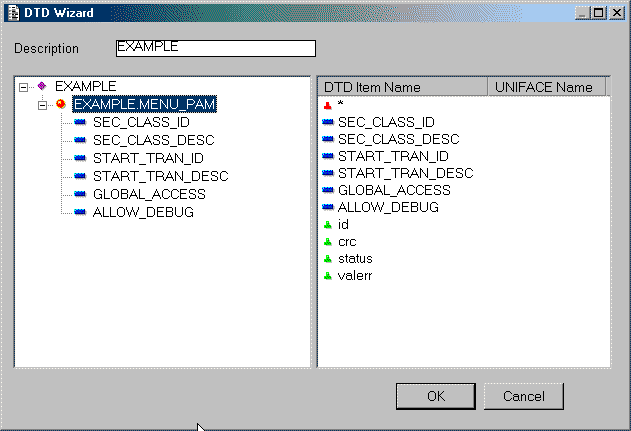The height and width of the screenshot is (431, 631).
Task: Click blue field icon for SEC_CLASS_ID in tree
Action: pyautogui.click(x=80, y=122)
